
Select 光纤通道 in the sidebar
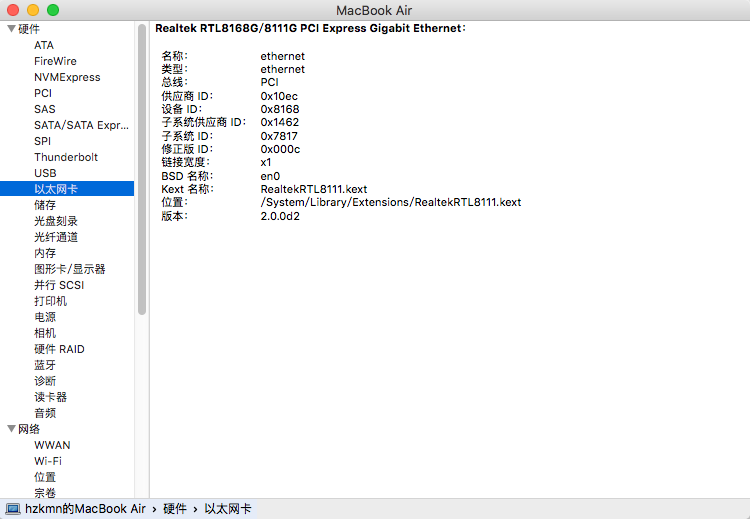(56, 237)
